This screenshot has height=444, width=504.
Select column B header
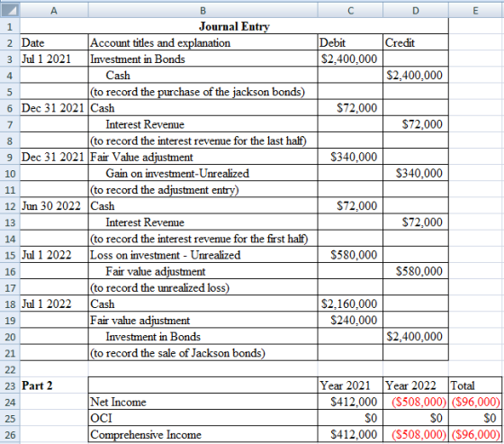pyautogui.click(x=202, y=10)
